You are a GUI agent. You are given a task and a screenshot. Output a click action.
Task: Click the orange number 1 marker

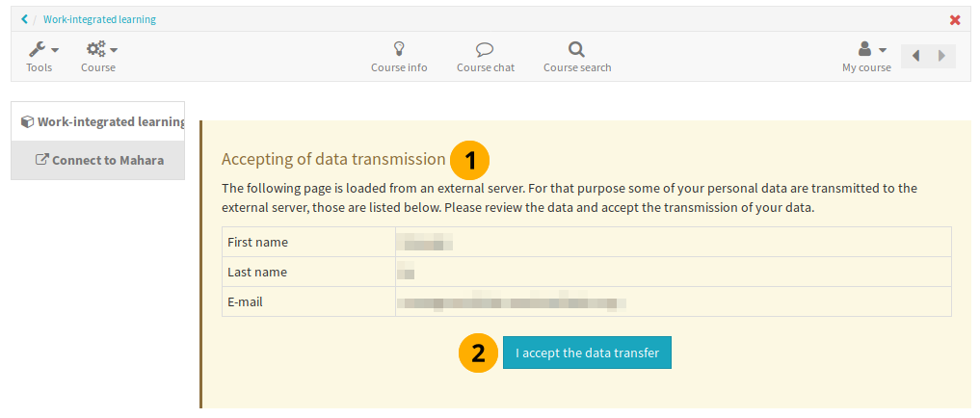pyautogui.click(x=469, y=161)
